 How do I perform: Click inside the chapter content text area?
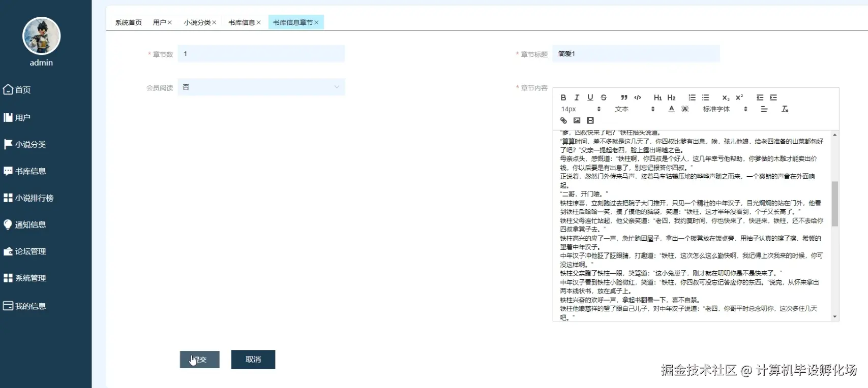692,225
